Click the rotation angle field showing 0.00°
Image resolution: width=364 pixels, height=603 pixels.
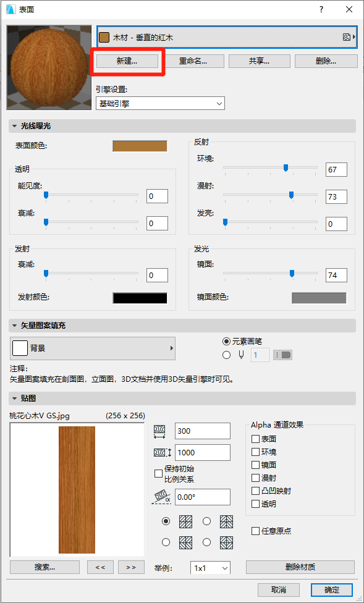(203, 497)
